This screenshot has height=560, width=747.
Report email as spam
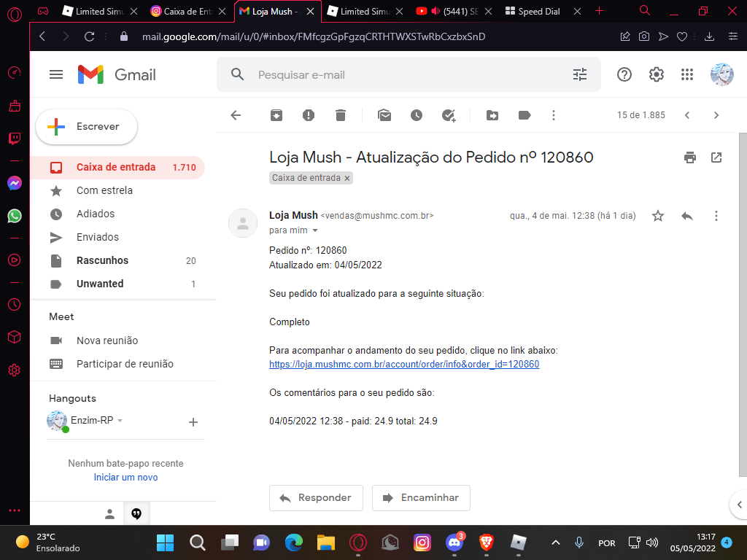pyautogui.click(x=309, y=115)
